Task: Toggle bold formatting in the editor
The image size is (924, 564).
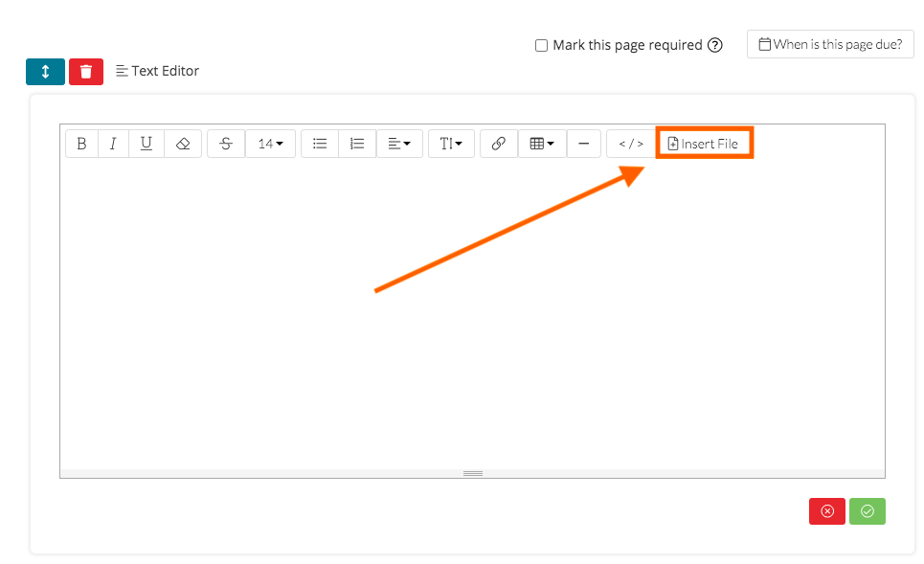Action: (81, 144)
